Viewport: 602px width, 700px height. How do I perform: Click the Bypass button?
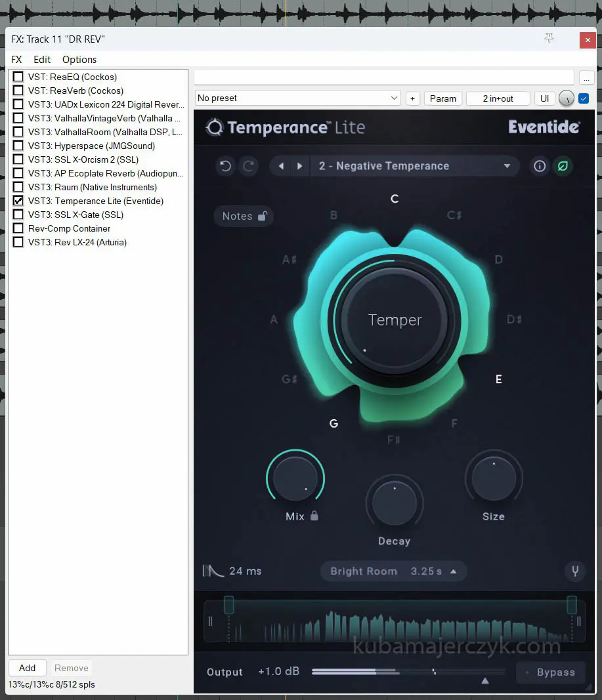pyautogui.click(x=550, y=672)
